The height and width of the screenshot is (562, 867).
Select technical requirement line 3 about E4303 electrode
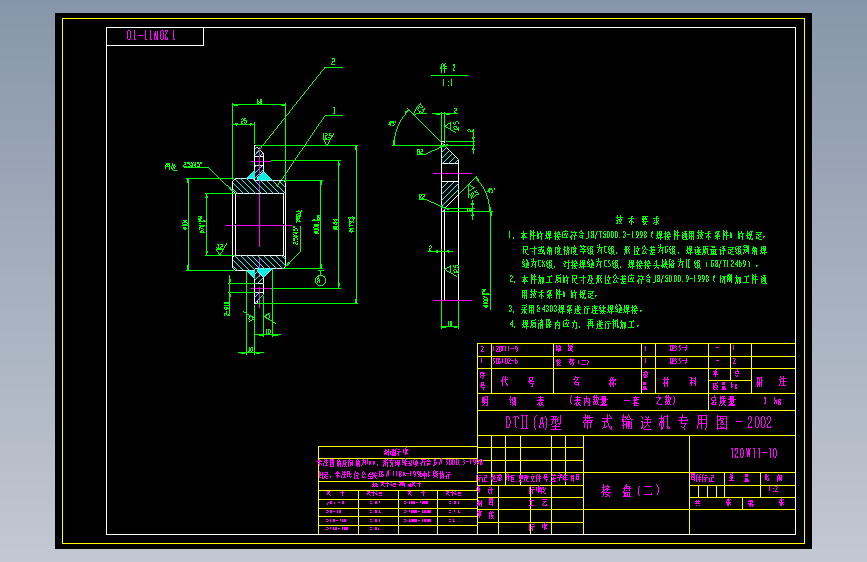576,309
